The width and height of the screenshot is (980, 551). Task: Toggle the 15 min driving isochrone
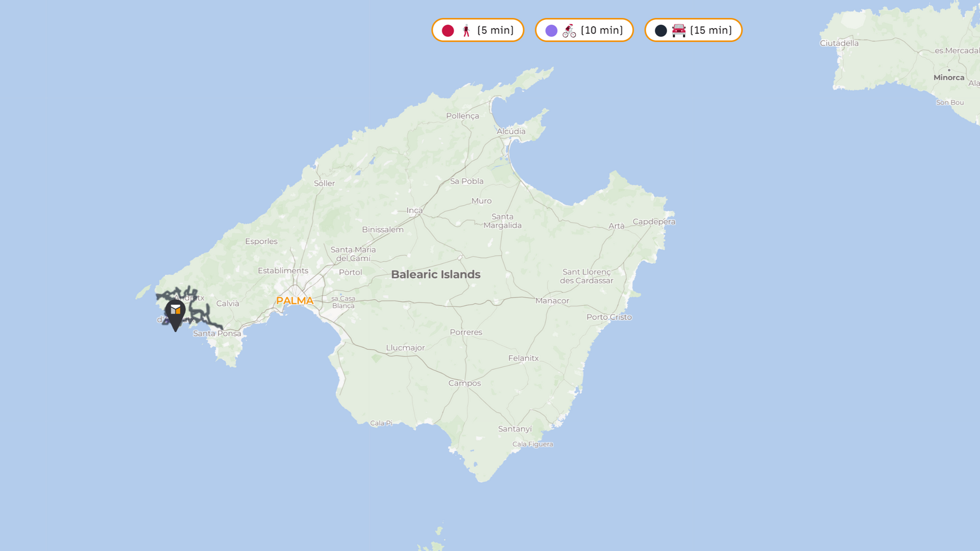pos(710,31)
